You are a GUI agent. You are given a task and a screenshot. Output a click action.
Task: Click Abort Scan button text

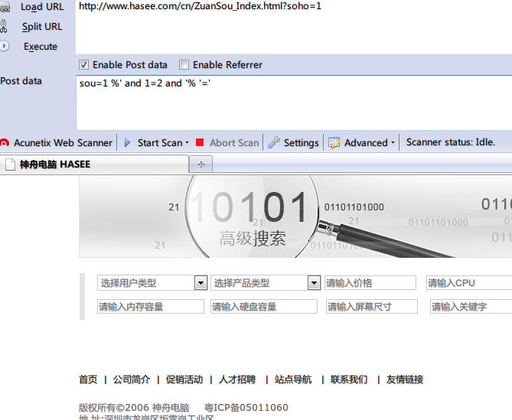pyautogui.click(x=234, y=142)
